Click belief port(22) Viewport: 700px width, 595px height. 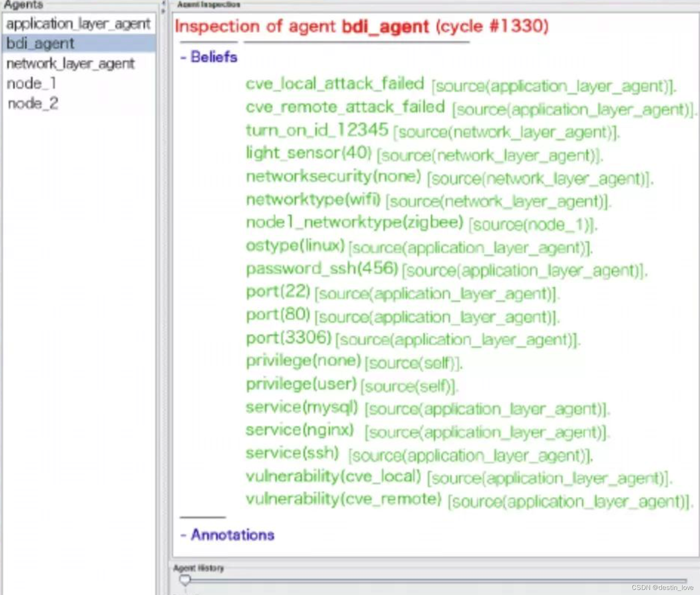click(x=278, y=292)
